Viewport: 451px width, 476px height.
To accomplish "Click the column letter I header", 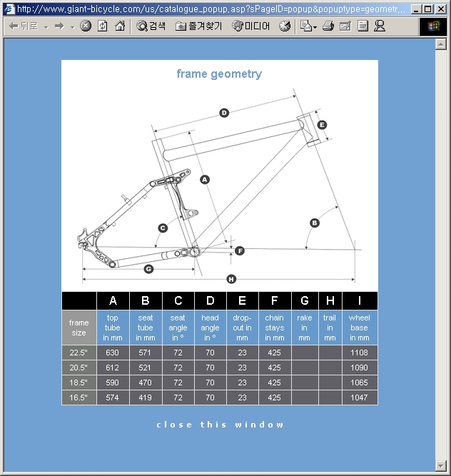I will 360,300.
